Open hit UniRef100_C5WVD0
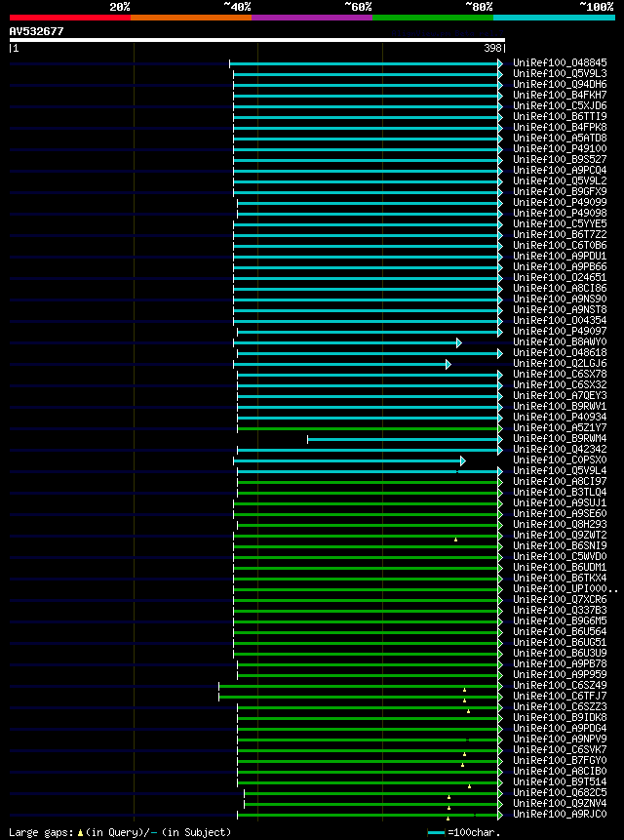Screen dimensions: 624x840 560,555
